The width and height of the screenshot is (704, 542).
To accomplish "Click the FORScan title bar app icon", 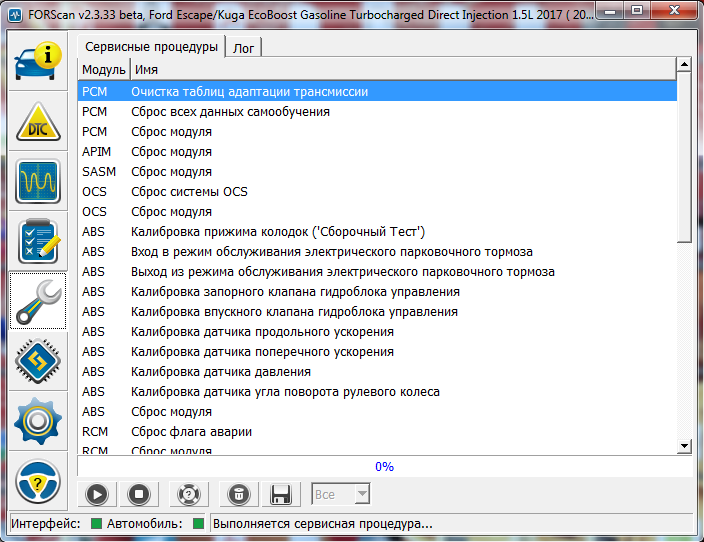I will click(x=15, y=15).
